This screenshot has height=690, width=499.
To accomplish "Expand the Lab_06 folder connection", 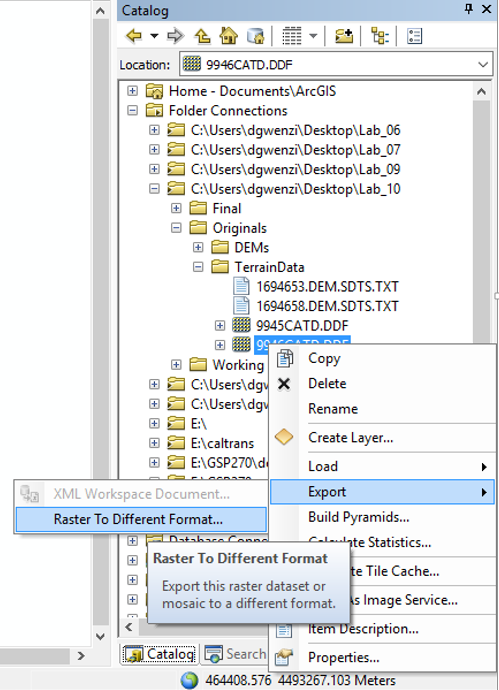I will pyautogui.click(x=154, y=130).
